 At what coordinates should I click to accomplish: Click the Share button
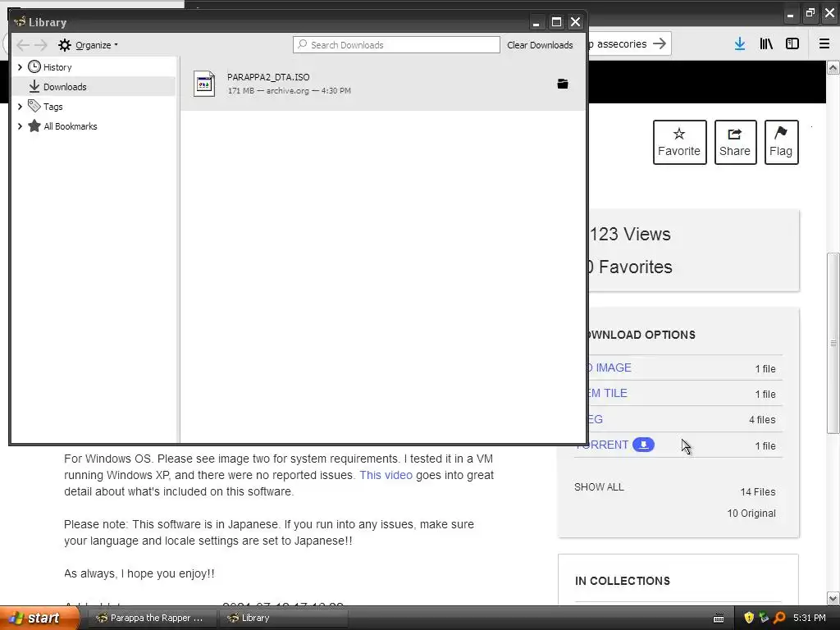pyautogui.click(x=735, y=142)
